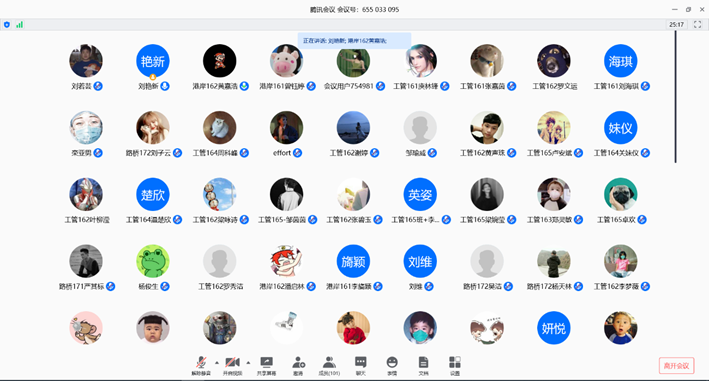Image resolution: width=709 pixels, height=381 pixels.
Task: Select the 楚欣 blue avatar
Action: (153, 194)
